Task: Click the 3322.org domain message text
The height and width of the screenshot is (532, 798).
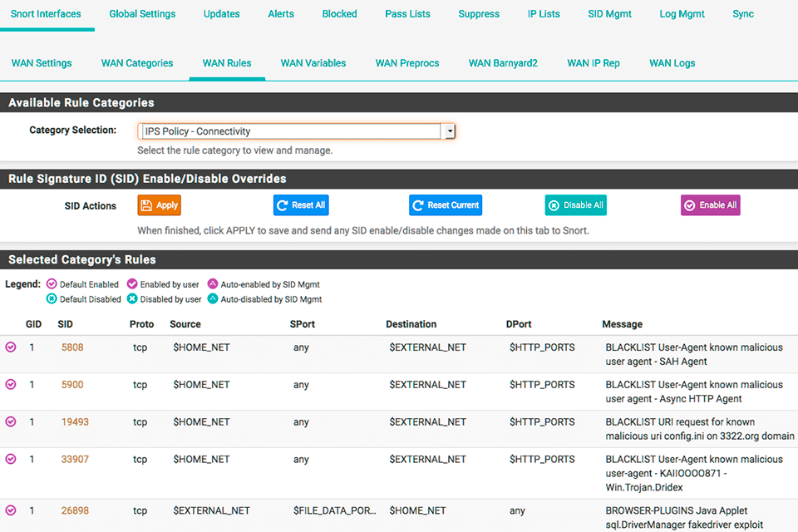Action: (700, 429)
